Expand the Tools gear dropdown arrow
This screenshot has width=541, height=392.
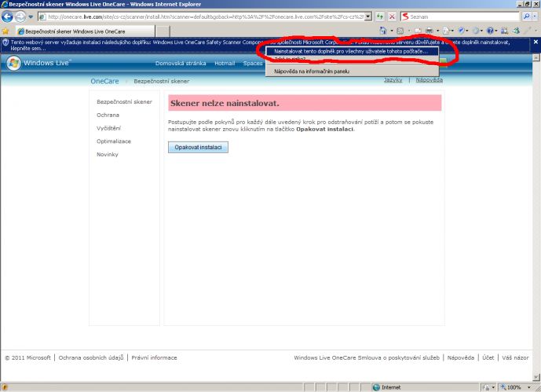click(481, 31)
